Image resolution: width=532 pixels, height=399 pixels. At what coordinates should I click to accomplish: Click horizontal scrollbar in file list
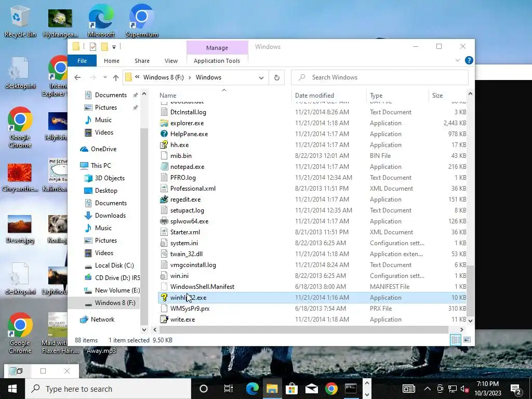303,329
